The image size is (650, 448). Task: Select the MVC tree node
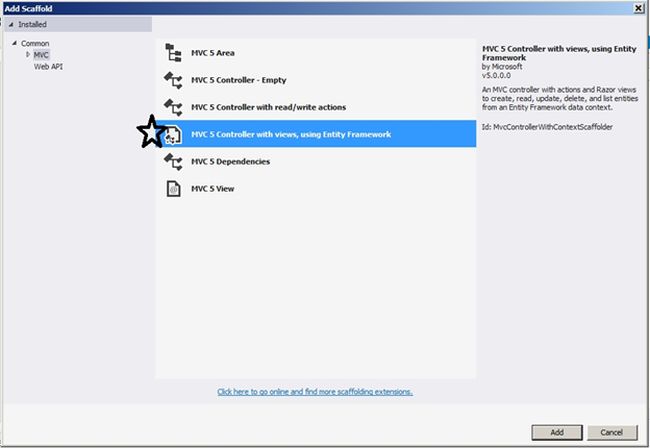(x=41, y=55)
